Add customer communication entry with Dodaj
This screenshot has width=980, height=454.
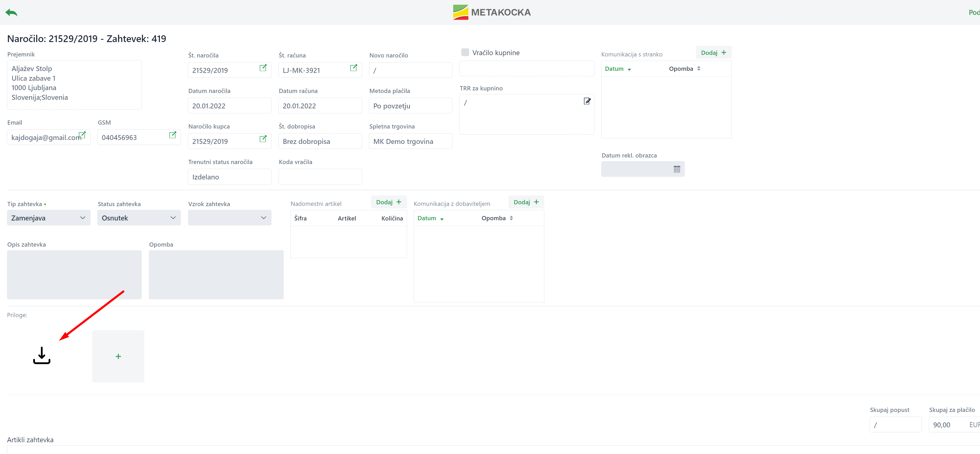tap(713, 53)
